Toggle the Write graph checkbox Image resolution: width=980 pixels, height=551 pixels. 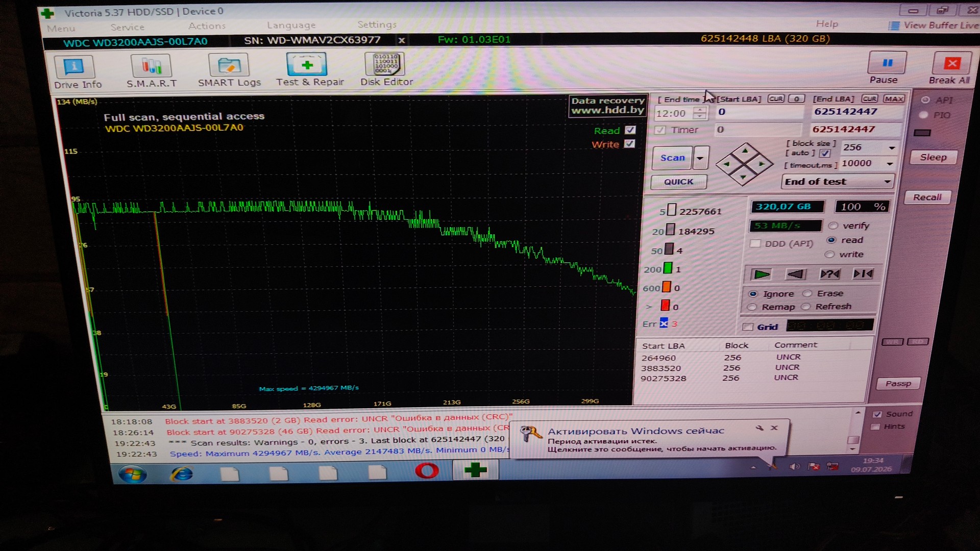click(630, 144)
